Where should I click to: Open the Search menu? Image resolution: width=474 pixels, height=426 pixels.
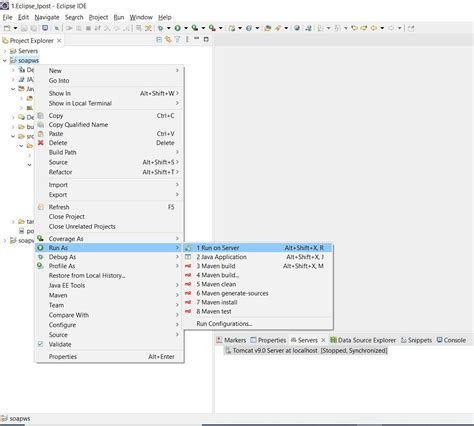74,17
